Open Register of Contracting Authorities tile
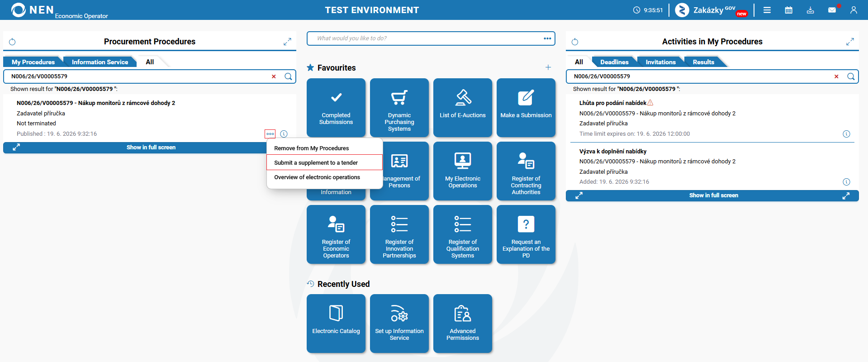Image resolution: width=868 pixels, height=362 pixels. pos(526,171)
